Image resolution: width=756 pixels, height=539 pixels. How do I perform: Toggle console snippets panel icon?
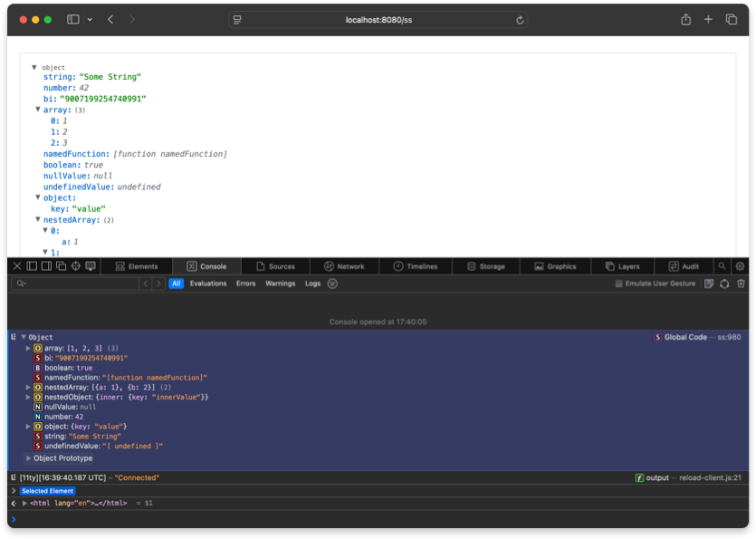coord(709,284)
